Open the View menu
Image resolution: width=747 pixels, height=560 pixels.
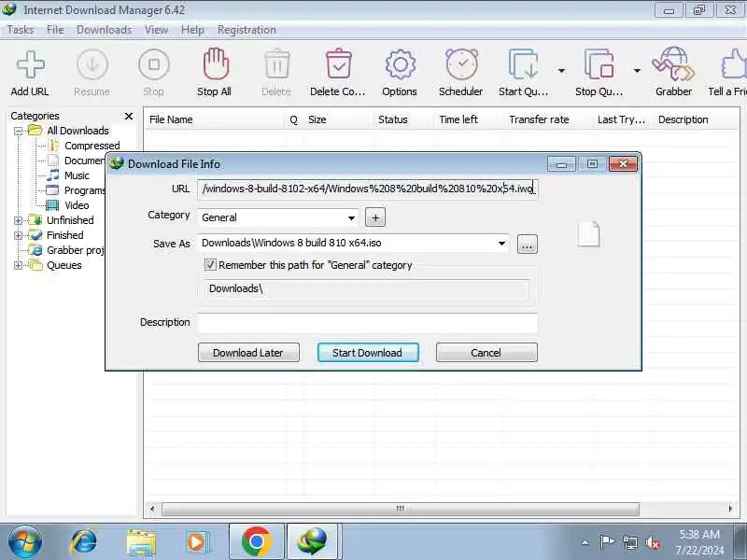tap(156, 30)
